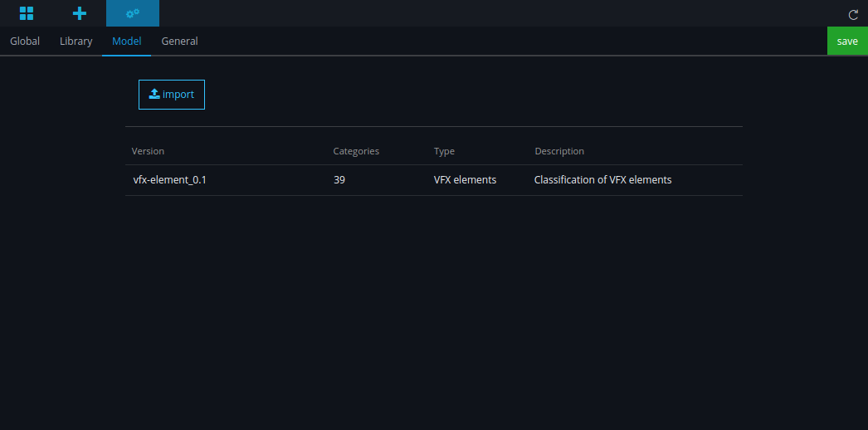
Task: Click the Version column header
Action: pyautogui.click(x=149, y=151)
